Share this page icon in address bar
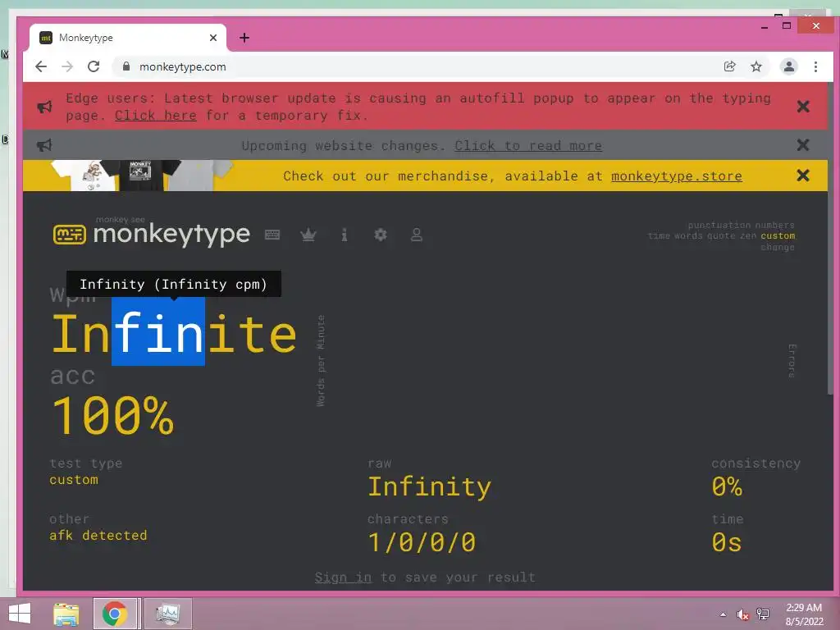This screenshot has width=840, height=630. [729, 66]
